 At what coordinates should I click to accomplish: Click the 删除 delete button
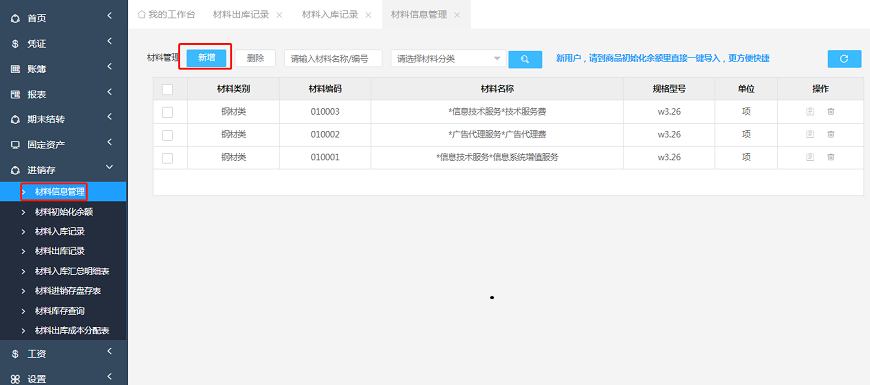(255, 58)
